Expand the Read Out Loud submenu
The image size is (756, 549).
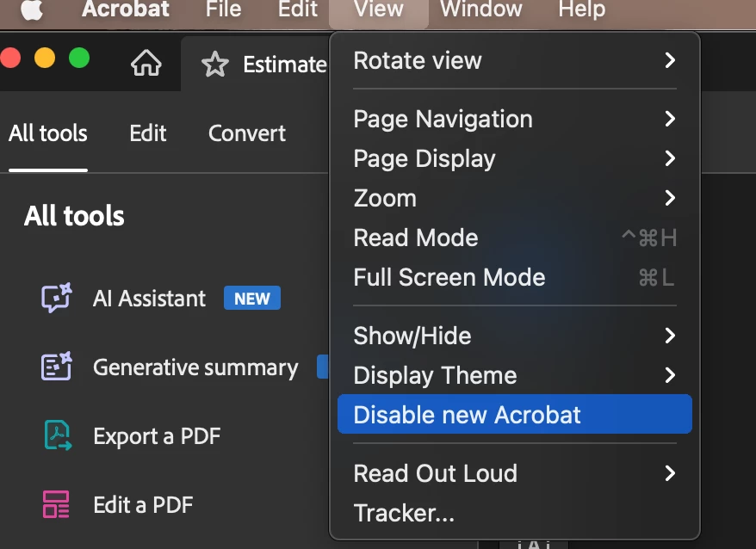[x=514, y=473]
